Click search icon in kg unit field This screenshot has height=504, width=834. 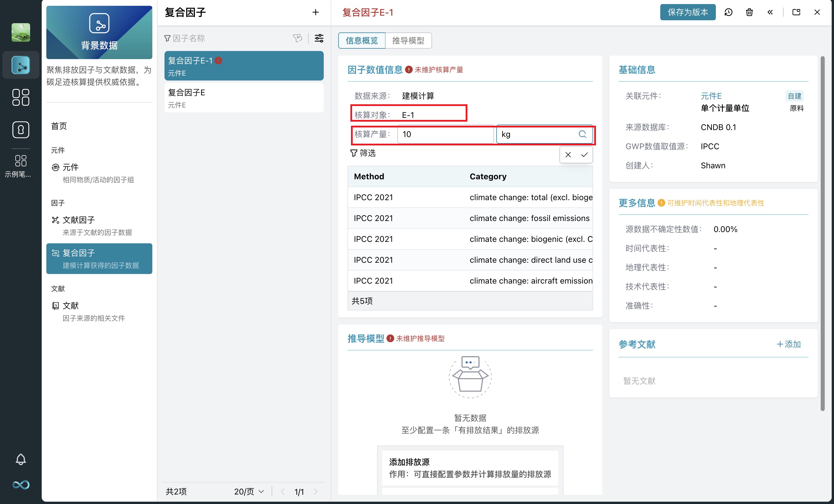coord(582,134)
